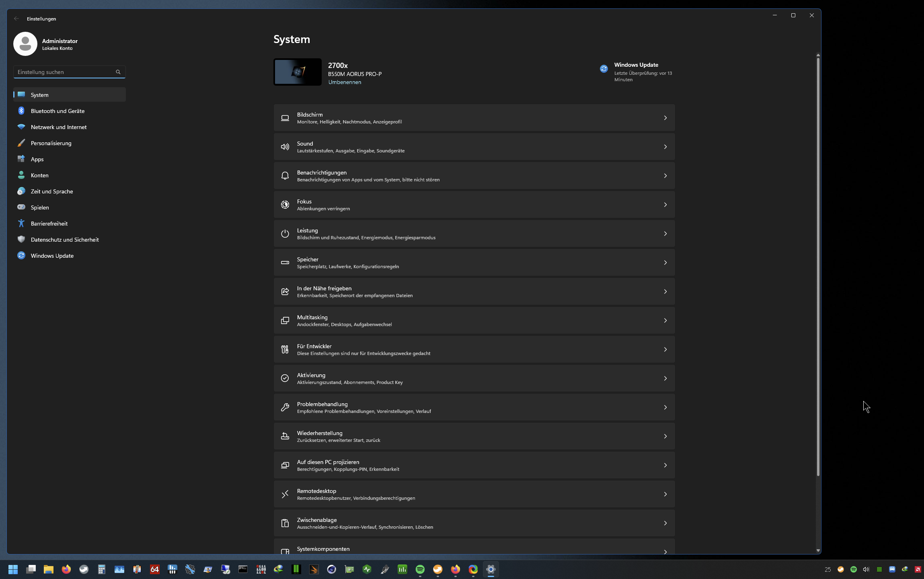The image size is (924, 579).
Task: Click the Bluetooth icon in sidebar
Action: click(21, 111)
